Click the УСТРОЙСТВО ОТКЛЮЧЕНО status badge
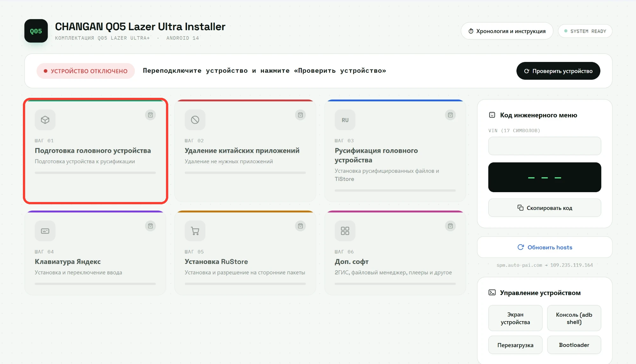636x364 pixels. [86, 71]
